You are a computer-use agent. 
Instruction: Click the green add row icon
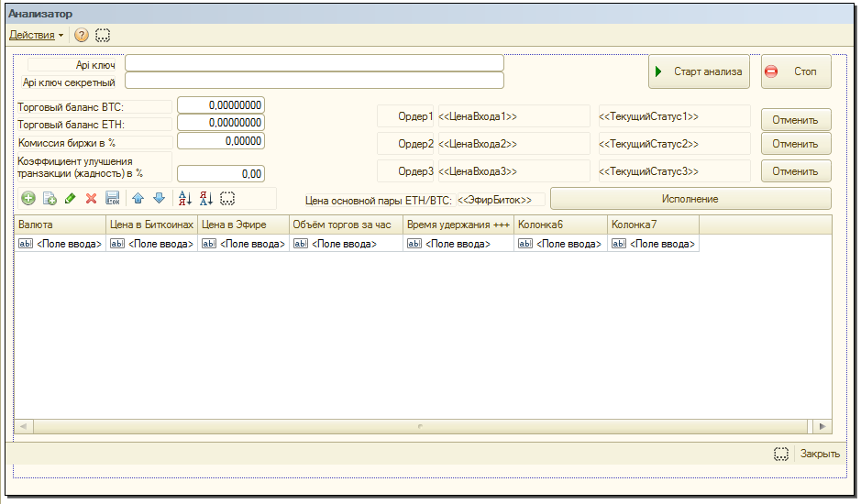28,198
